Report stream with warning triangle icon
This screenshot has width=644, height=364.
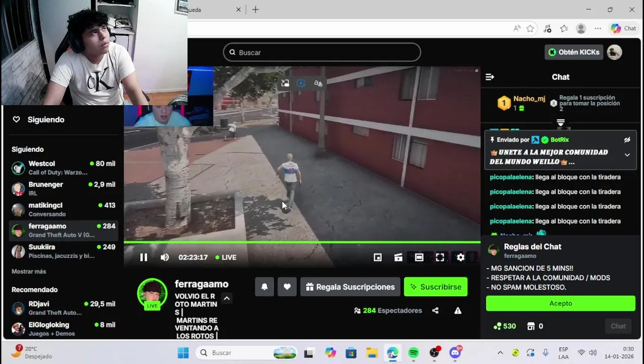click(x=458, y=310)
